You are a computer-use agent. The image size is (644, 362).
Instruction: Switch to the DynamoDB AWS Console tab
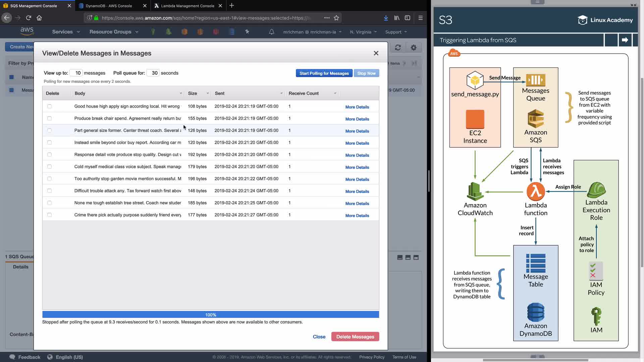[x=109, y=6]
